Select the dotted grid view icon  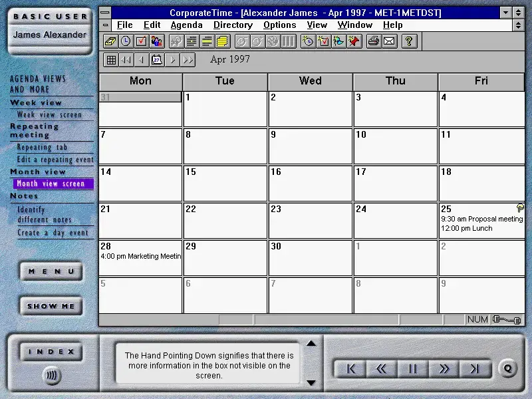[192, 41]
